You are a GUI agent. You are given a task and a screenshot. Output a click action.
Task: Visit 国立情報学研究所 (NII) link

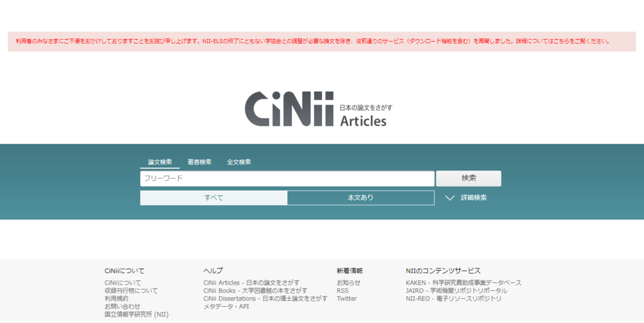(136, 314)
